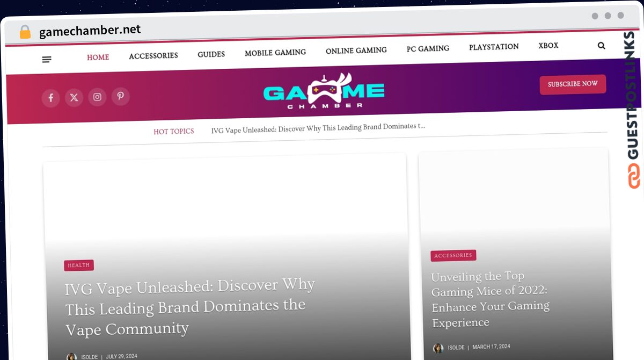Go to the Home menu item
This screenshot has height=360, width=644.
click(x=98, y=57)
